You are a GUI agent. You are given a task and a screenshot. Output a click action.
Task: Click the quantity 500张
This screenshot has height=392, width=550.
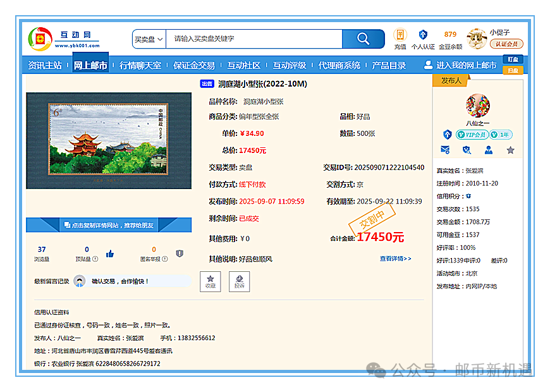[x=366, y=133]
